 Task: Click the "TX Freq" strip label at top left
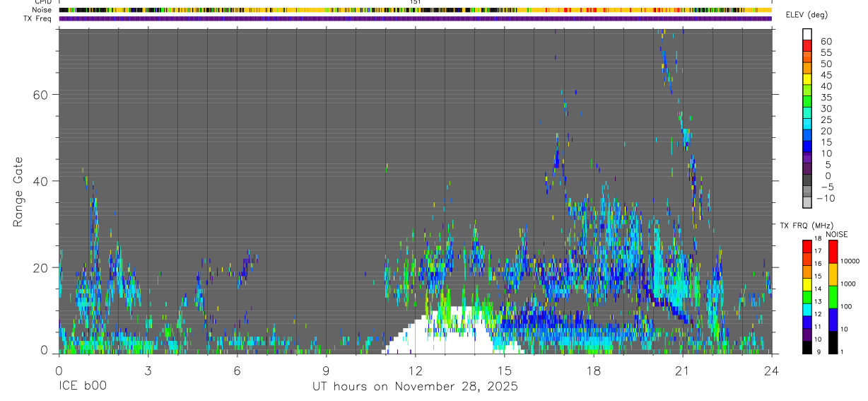coord(38,18)
